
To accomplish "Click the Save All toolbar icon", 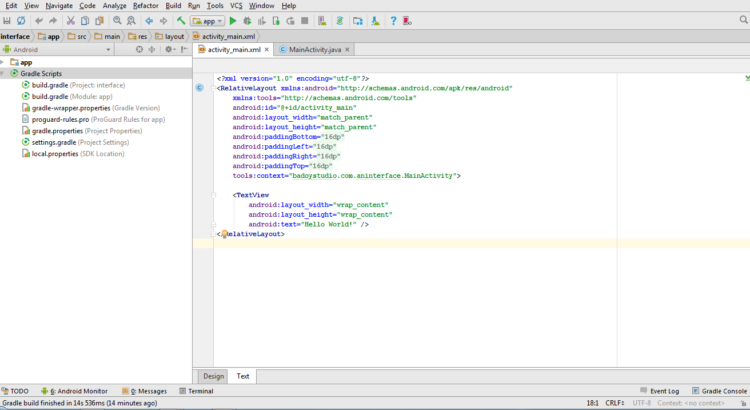I will click(6, 20).
